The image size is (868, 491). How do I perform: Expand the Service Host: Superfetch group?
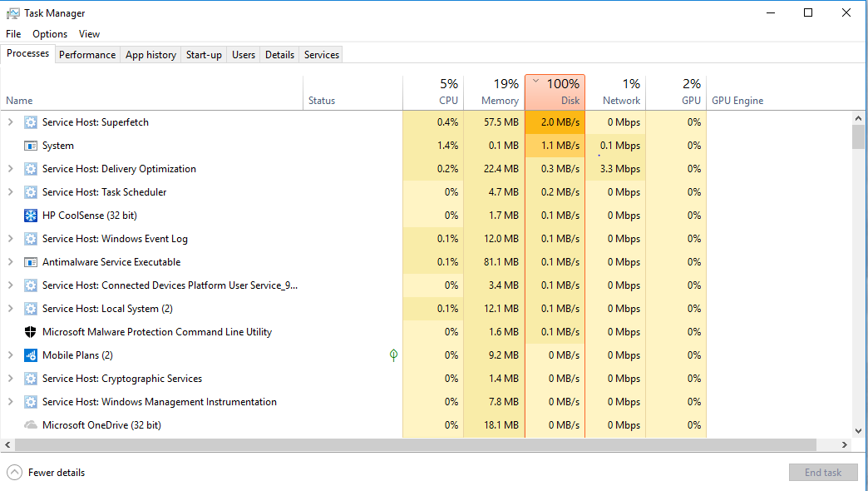click(x=11, y=122)
